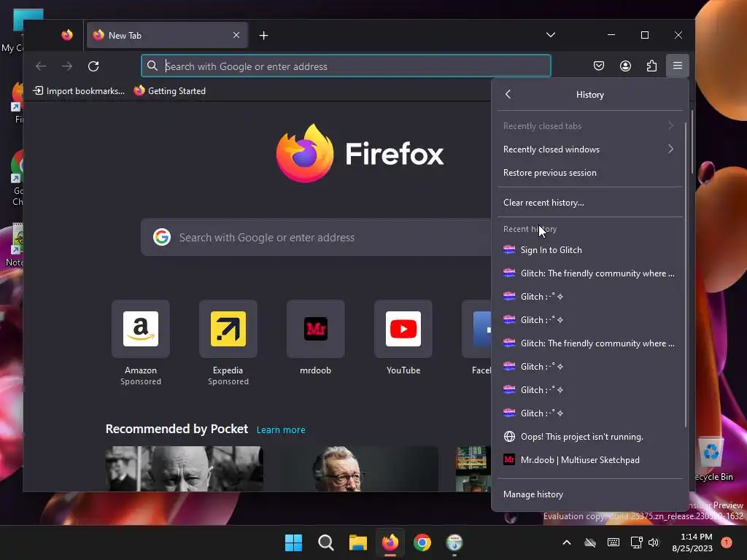Follow the Pocket Learn more link

click(281, 429)
